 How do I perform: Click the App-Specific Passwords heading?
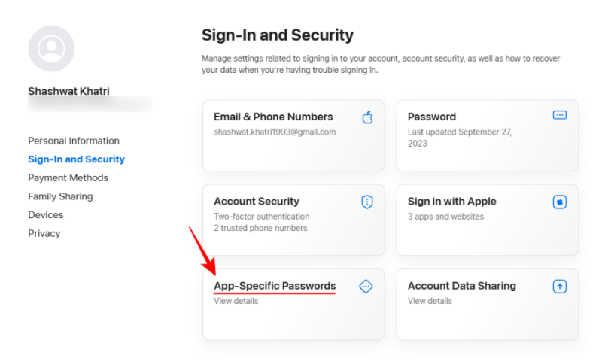(275, 286)
